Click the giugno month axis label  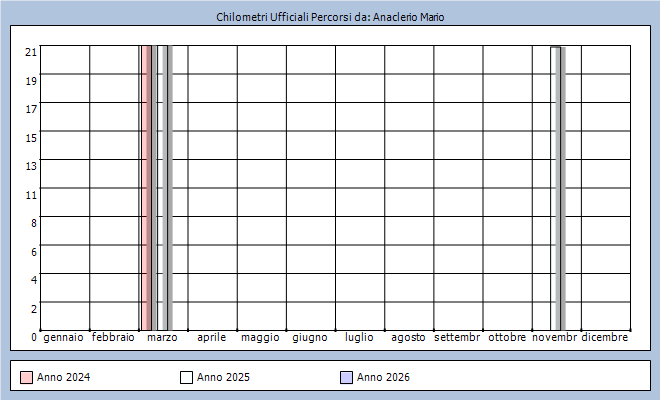coord(310,338)
